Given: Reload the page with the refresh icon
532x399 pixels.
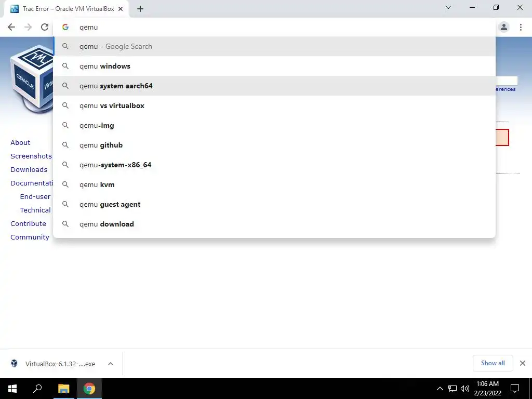Looking at the screenshot, I should point(45,27).
